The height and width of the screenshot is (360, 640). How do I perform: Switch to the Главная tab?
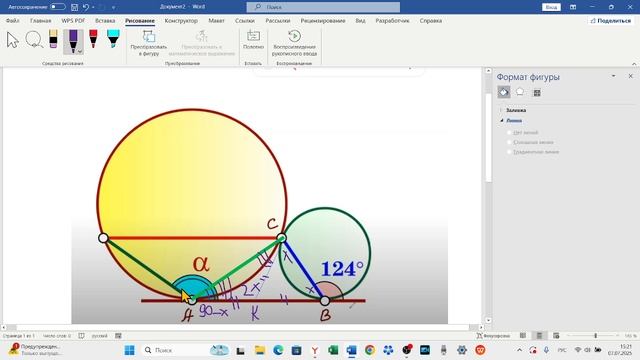tap(40, 20)
